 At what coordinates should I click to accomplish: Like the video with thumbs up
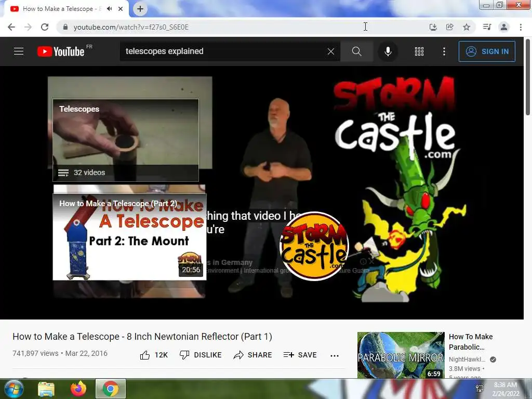click(154, 355)
